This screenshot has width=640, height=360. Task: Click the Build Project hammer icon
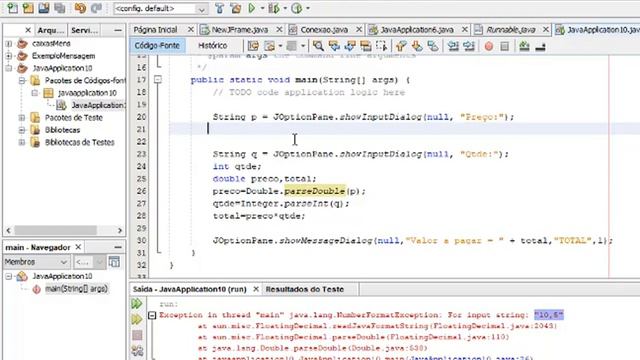click(x=220, y=8)
